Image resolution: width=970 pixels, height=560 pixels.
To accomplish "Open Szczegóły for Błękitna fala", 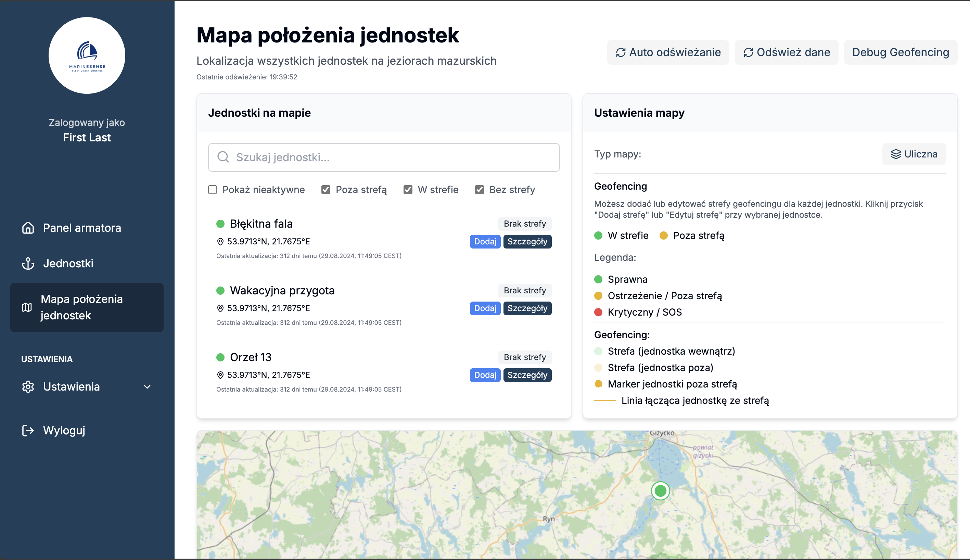I will point(527,242).
